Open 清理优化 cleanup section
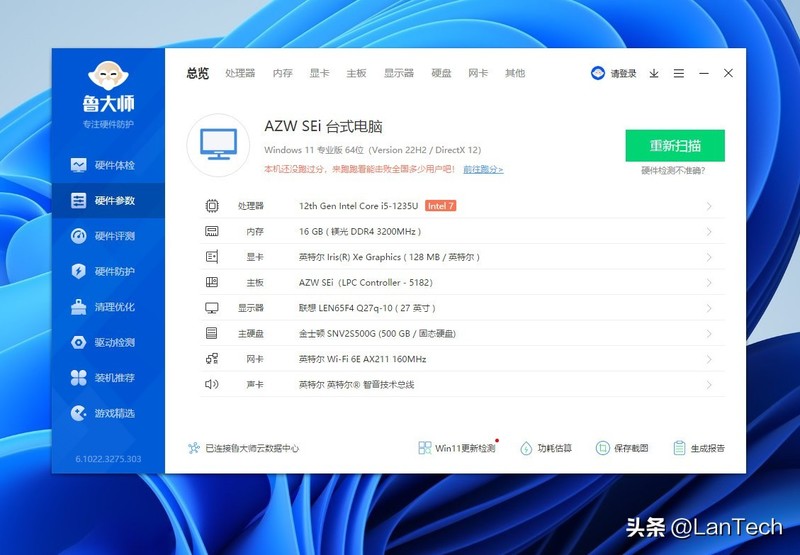Image resolution: width=800 pixels, height=555 pixels. (108, 307)
